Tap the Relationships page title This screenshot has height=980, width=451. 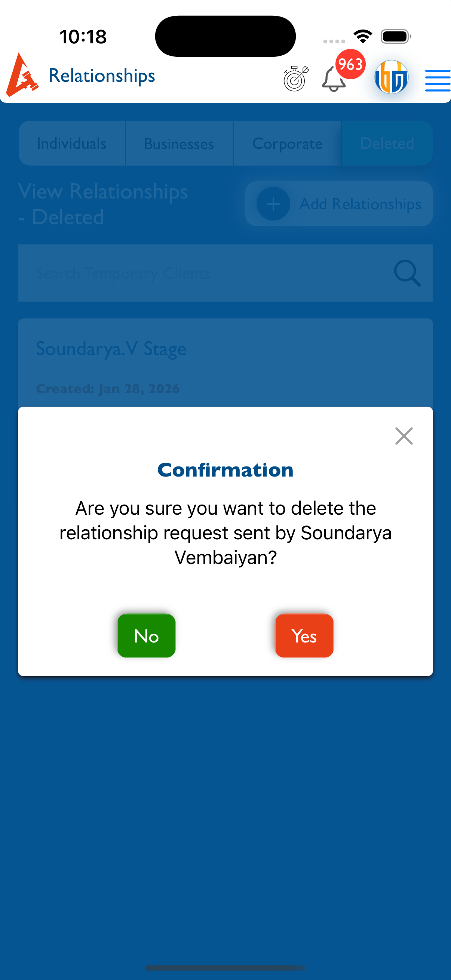coord(102,75)
